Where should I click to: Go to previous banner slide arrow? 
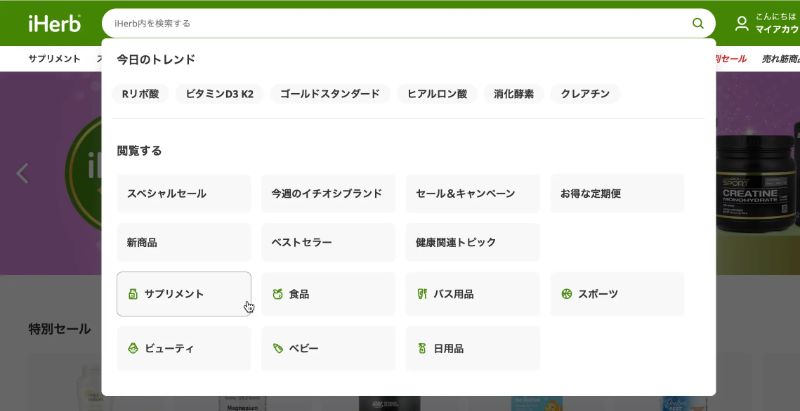pos(23,173)
